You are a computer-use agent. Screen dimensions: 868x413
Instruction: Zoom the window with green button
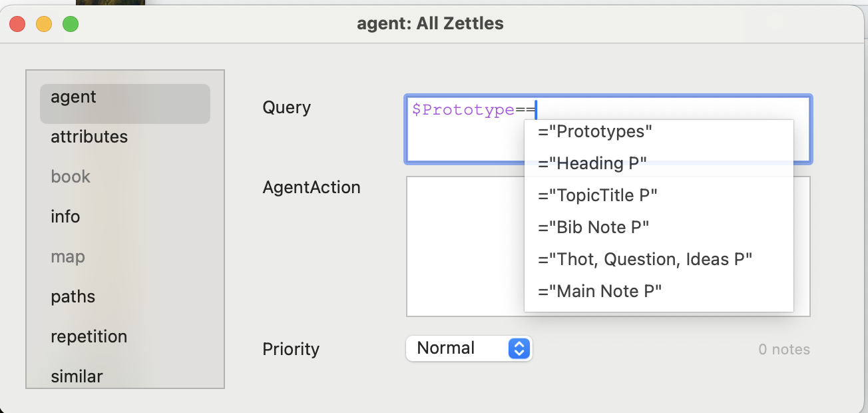[71, 25]
